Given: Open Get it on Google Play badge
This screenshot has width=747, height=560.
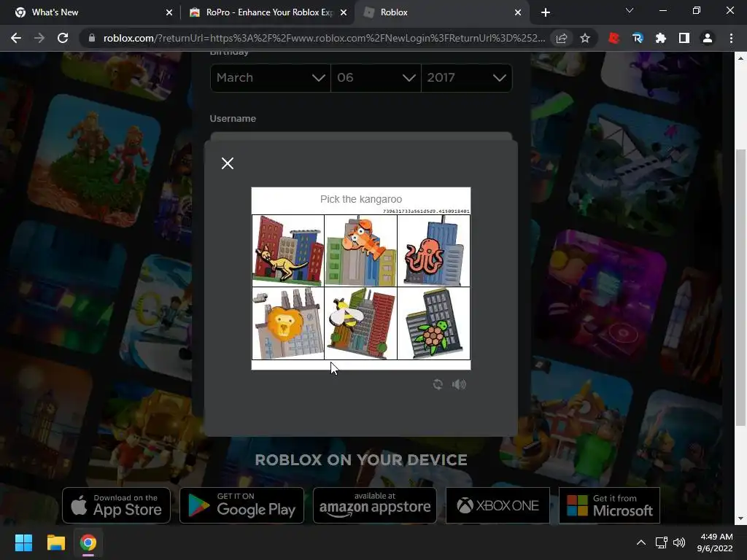Looking at the screenshot, I should pos(241,505).
